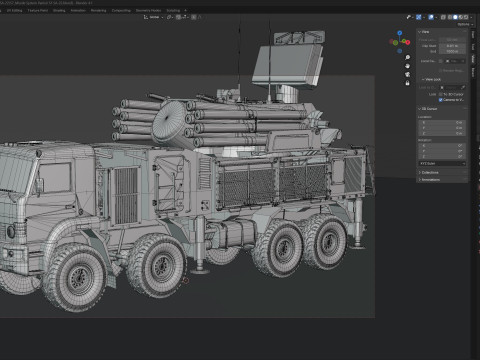This screenshot has width=480, height=360.
Task: Open the viewport shading options dropdown
Action: coord(471,17)
